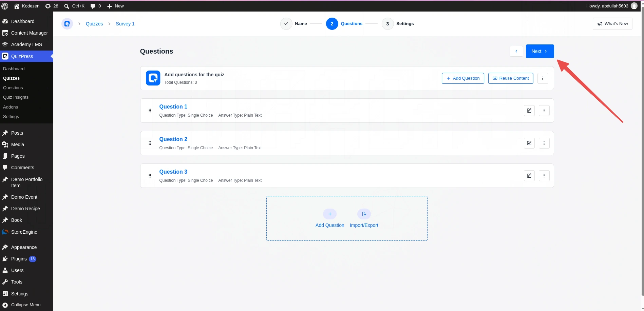The width and height of the screenshot is (644, 311).
Task: Open more options for Question 1
Action: point(544,111)
